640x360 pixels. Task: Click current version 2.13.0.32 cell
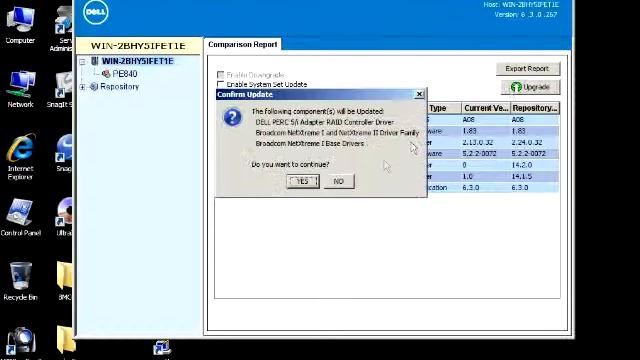486,142
